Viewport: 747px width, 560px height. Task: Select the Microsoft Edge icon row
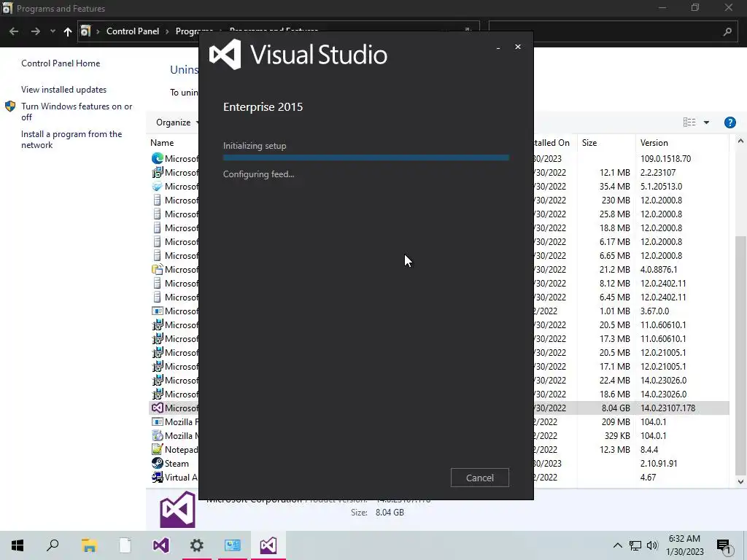tap(158, 158)
